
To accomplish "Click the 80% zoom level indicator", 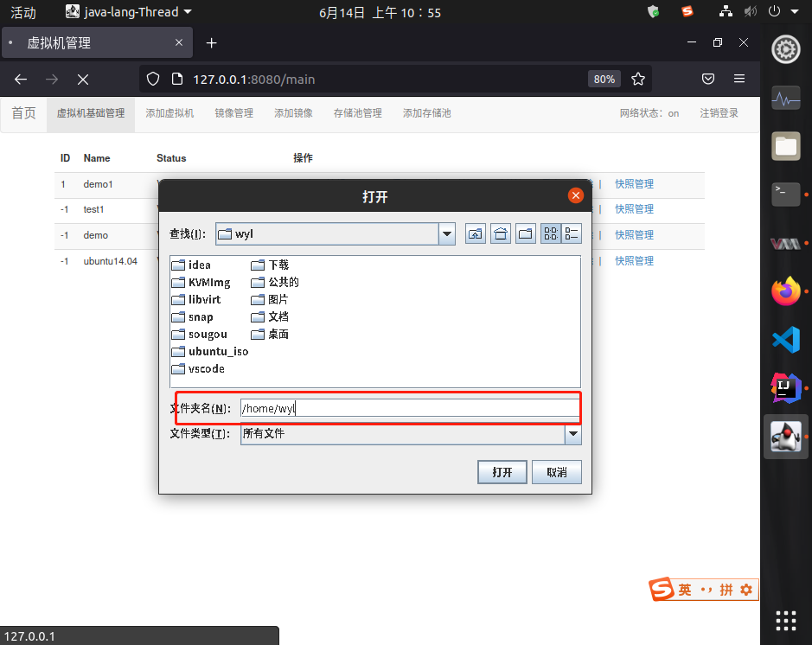I will click(604, 80).
